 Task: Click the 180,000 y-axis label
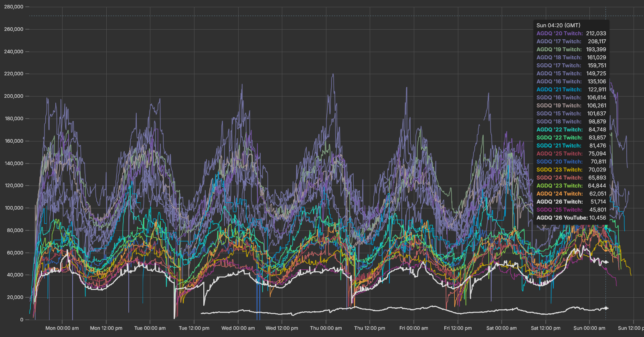coord(14,119)
